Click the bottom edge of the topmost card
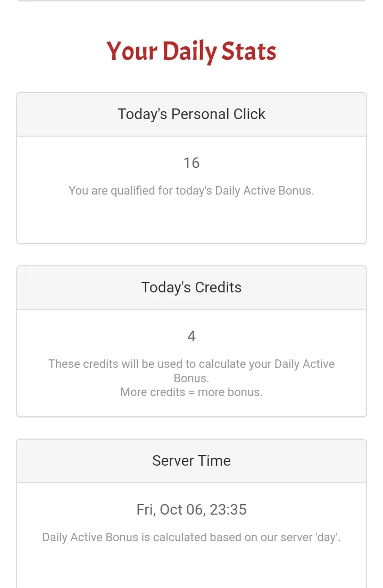Screen dimensions: 383x588 coord(191,1)
